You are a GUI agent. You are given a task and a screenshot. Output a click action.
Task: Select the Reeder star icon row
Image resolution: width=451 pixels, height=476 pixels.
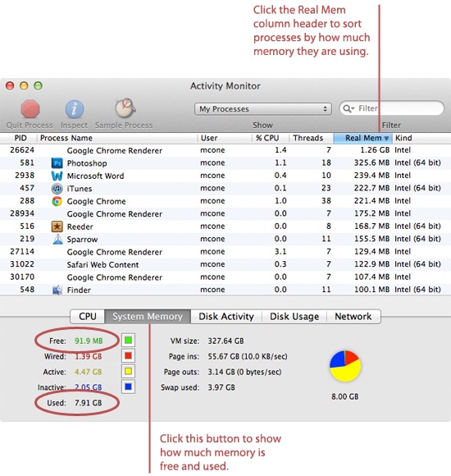pos(57,227)
